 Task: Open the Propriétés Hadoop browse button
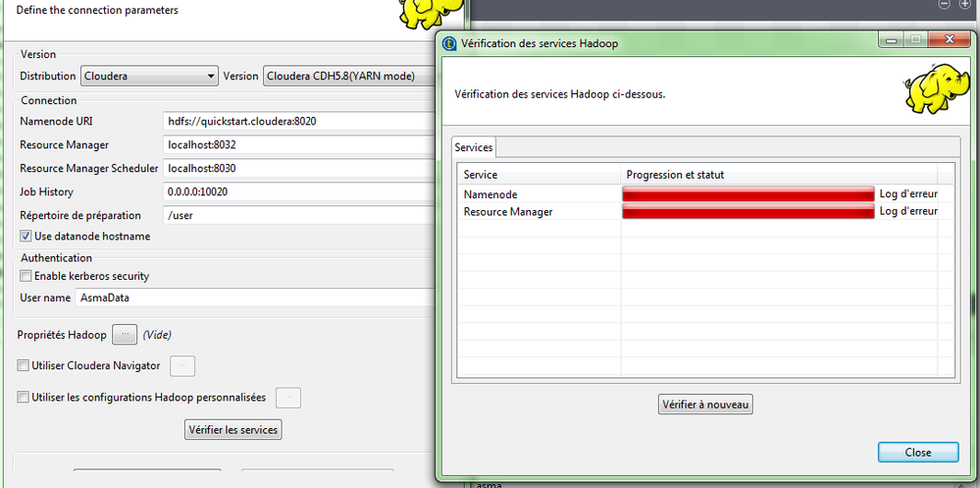tap(125, 335)
